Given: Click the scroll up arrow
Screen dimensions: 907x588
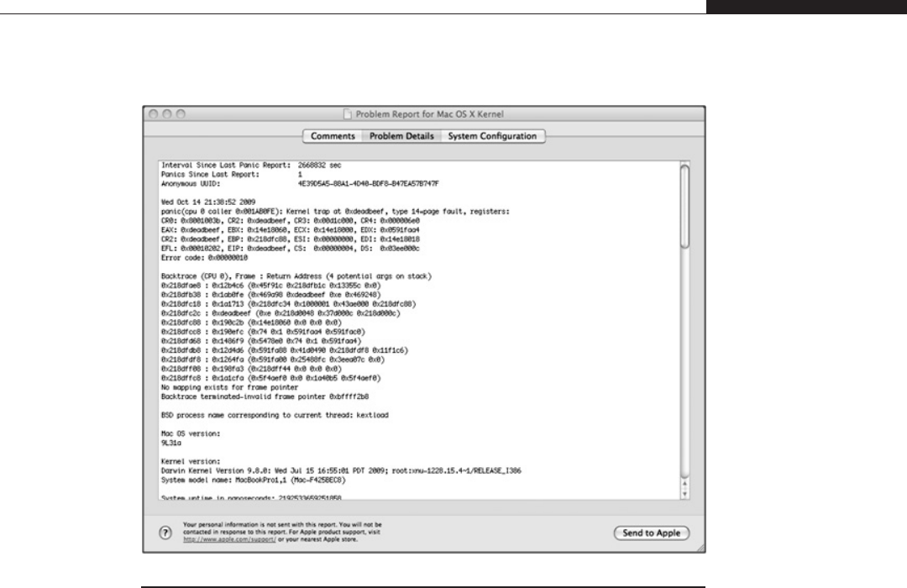Looking at the screenshot, I should pos(685,483).
